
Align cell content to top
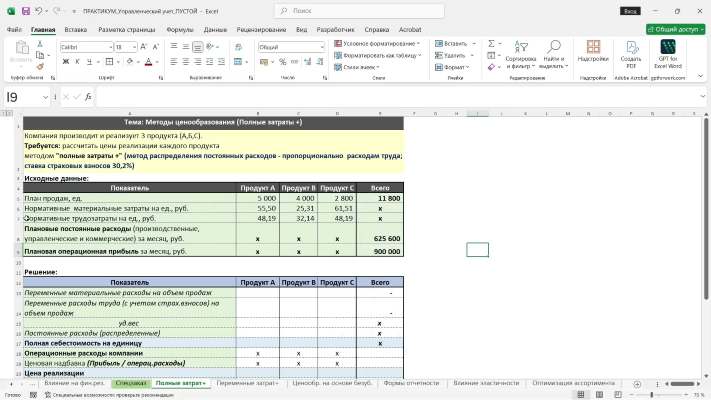point(174,47)
